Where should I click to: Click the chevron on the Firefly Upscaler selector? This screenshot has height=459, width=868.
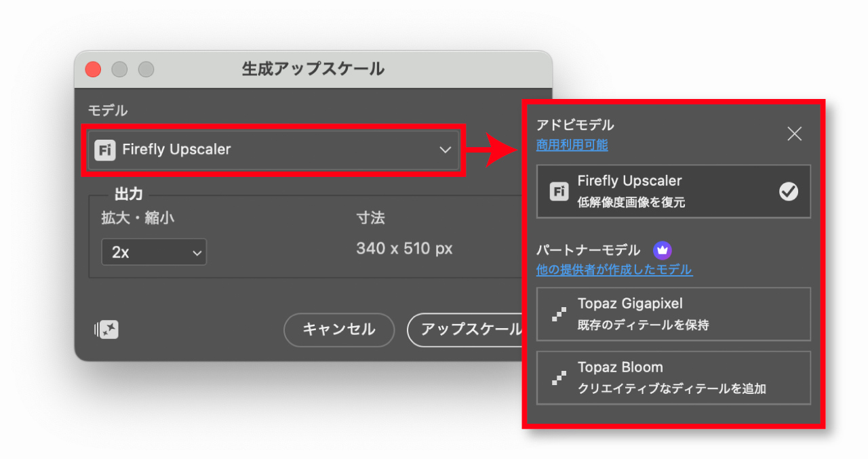[x=446, y=150]
